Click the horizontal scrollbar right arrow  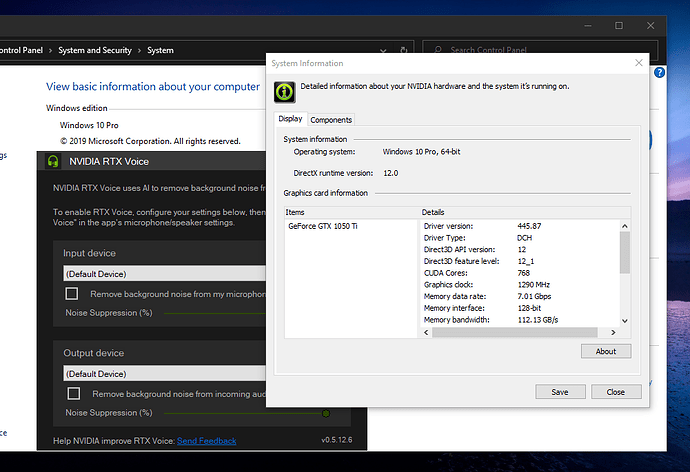point(613,333)
